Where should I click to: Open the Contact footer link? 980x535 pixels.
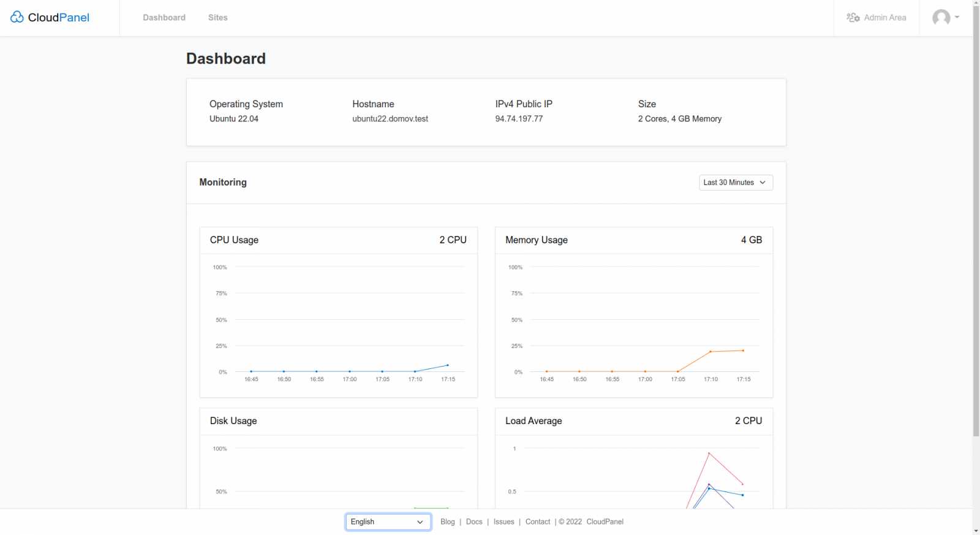(x=538, y=522)
